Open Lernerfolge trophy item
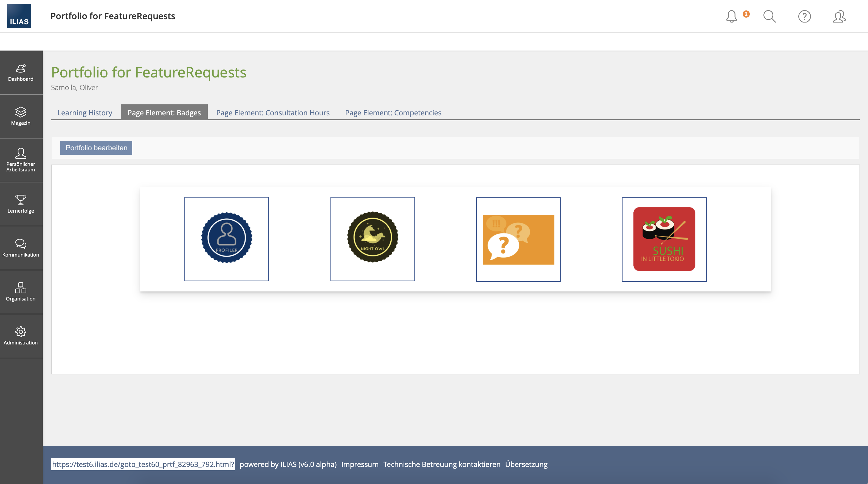Screen dimensions: 868x484 click(21, 204)
